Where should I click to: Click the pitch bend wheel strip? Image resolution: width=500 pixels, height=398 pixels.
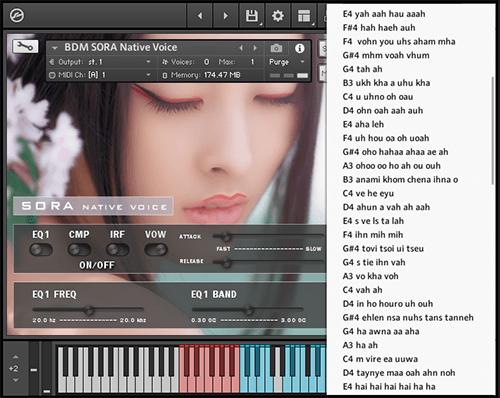click(x=34, y=368)
